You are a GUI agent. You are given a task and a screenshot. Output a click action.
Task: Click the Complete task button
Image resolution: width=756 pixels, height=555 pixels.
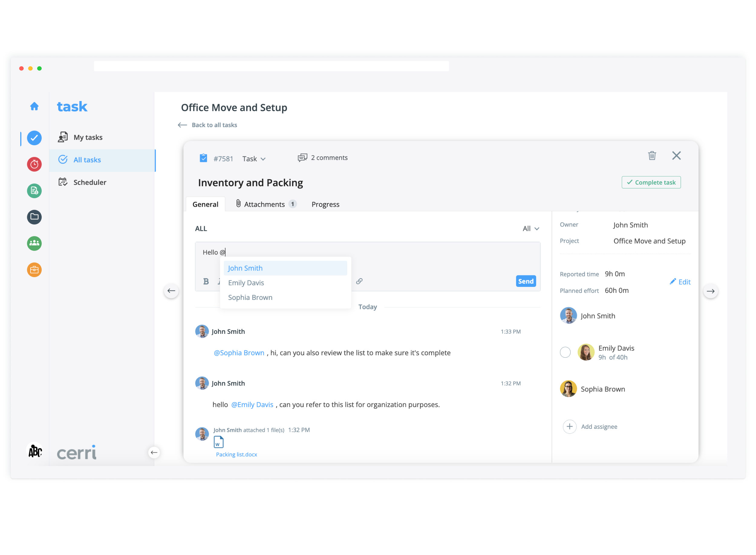pyautogui.click(x=651, y=182)
